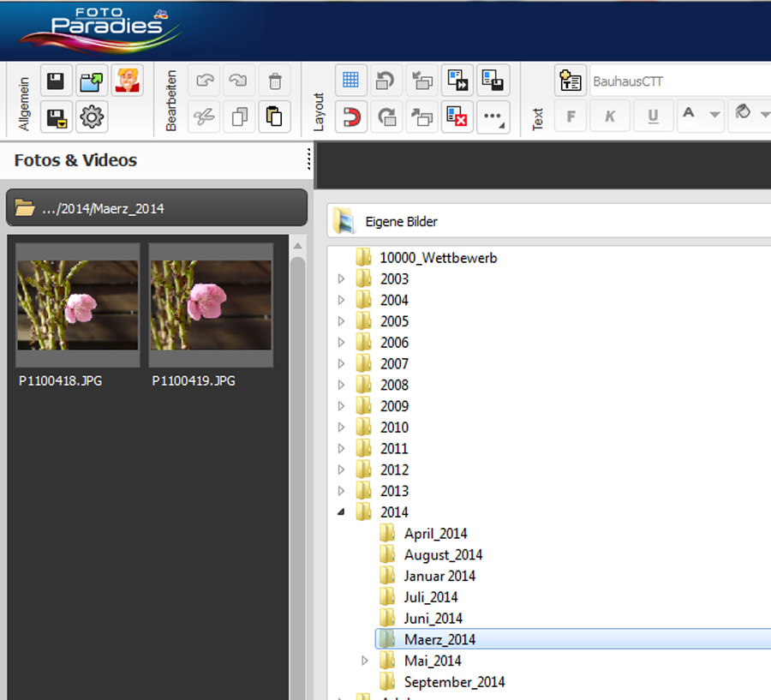Collapse the 2014 folder

coord(341,512)
